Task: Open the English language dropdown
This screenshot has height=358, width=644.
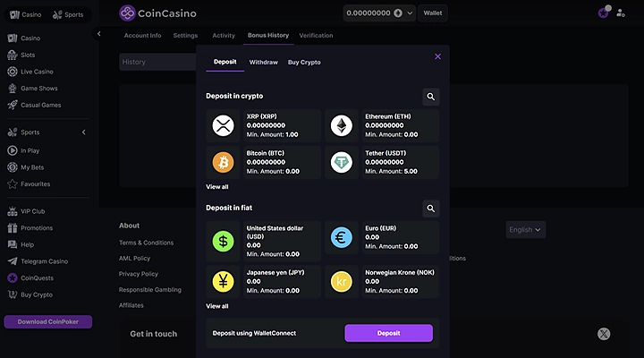Action: [x=526, y=230]
